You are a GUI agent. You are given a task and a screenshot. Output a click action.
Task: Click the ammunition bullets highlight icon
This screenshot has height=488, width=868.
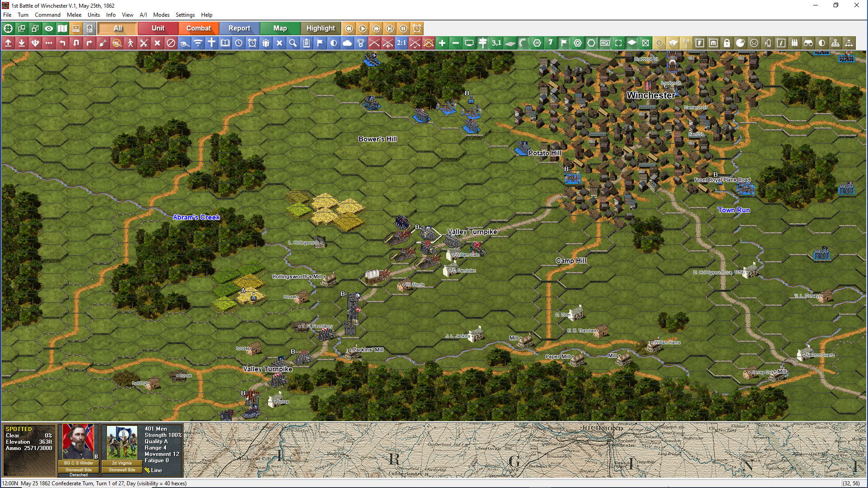coord(795,43)
